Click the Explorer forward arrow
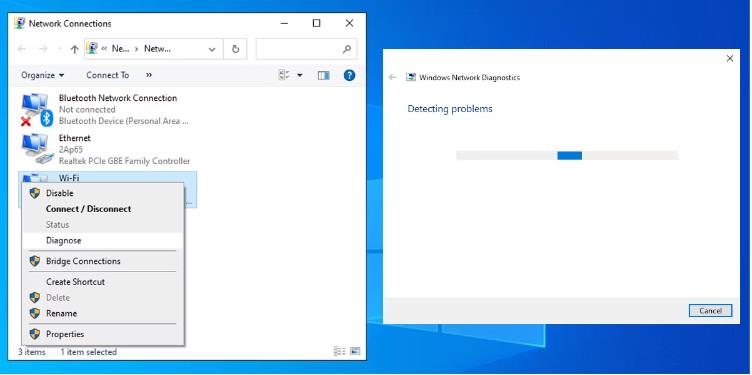Image resolution: width=752 pixels, height=375 pixels. click(43, 49)
